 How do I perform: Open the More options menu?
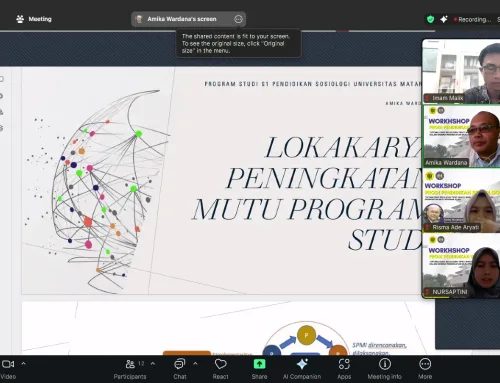tap(425, 369)
